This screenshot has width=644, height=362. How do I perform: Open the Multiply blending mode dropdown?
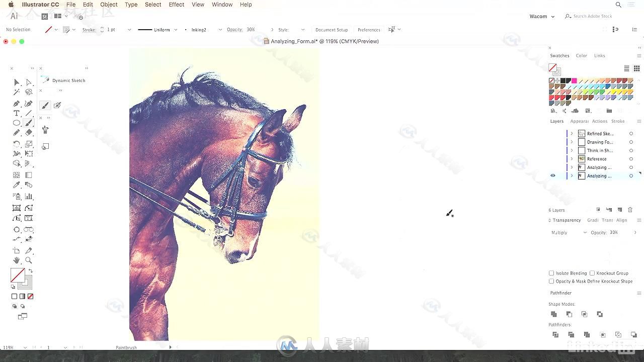click(x=569, y=232)
